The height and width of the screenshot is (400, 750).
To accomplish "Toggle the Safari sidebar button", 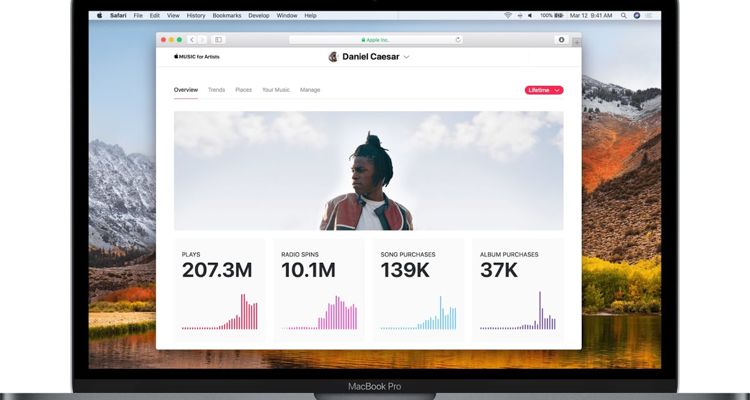I will pyautogui.click(x=219, y=40).
